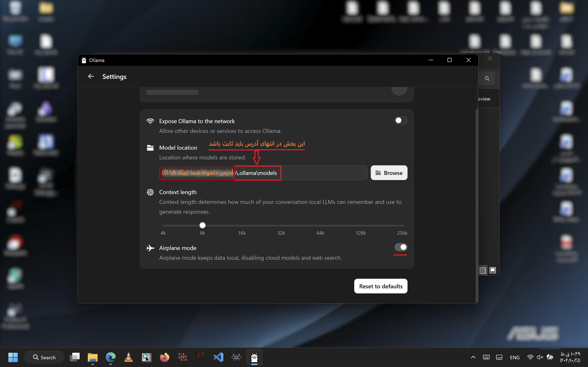The height and width of the screenshot is (367, 588).
Task: Click the search icon in the Ollama window
Action: click(487, 78)
